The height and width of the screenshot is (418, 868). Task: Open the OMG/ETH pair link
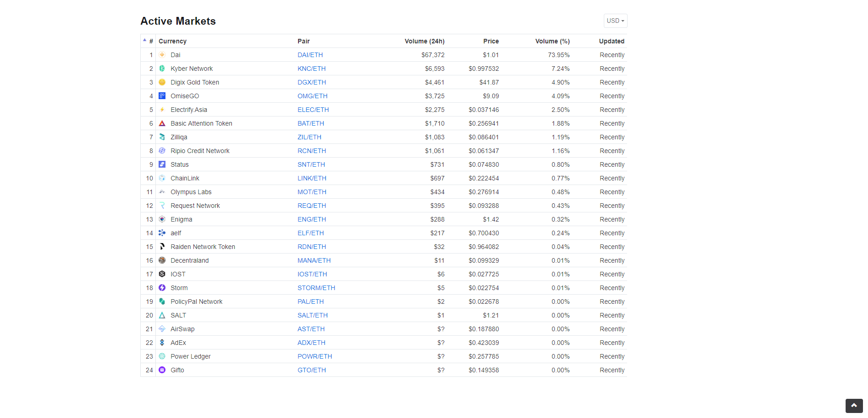(313, 96)
